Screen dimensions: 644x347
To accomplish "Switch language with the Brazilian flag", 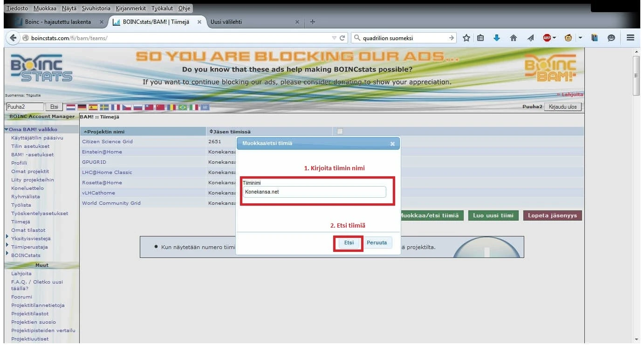I will 183,107.
